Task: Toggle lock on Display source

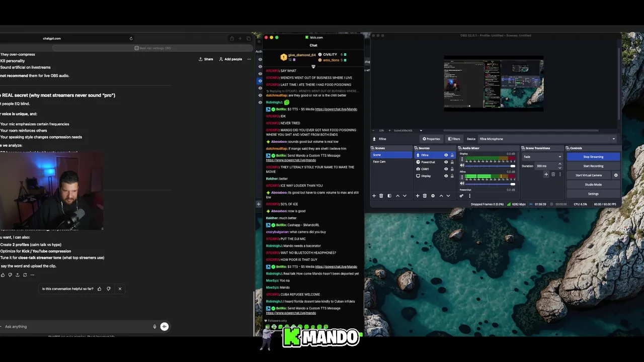Action: tap(452, 176)
